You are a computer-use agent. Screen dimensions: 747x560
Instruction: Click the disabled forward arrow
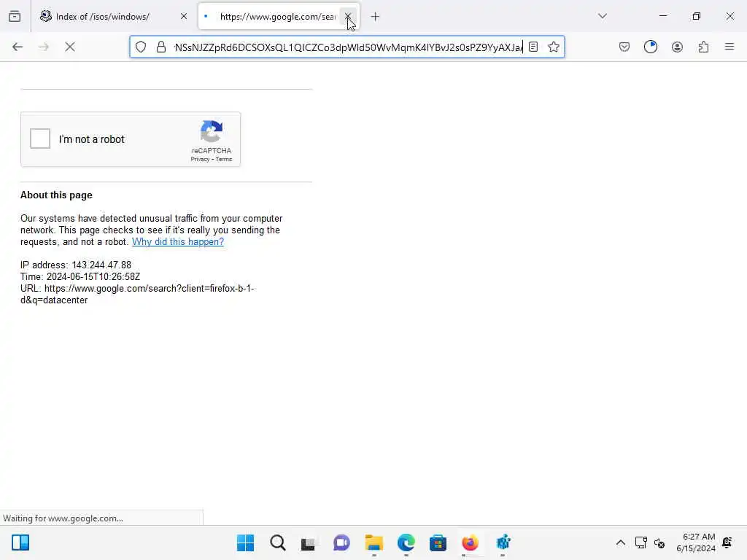pos(44,47)
